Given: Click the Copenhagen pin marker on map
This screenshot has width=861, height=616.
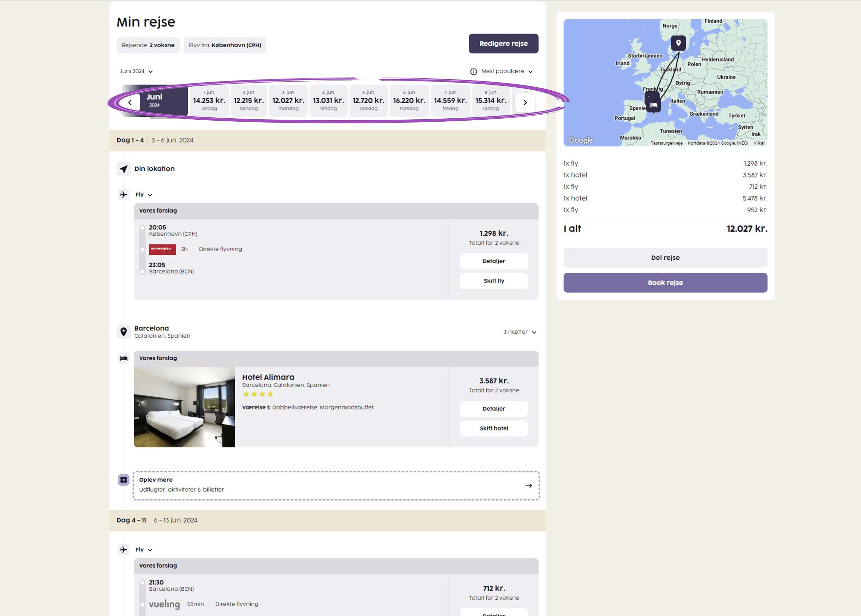Looking at the screenshot, I should click(x=678, y=43).
